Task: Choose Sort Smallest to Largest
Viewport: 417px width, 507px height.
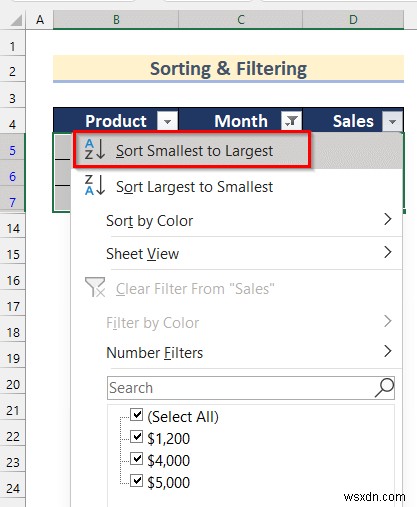Action: (x=192, y=150)
